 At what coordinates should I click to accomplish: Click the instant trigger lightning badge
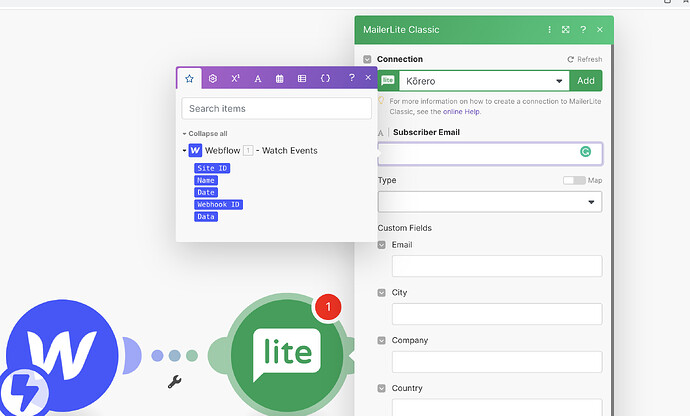point(23,393)
